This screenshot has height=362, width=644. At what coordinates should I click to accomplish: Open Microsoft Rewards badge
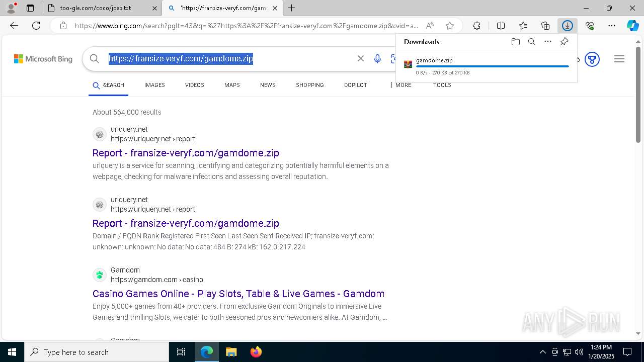[592, 59]
